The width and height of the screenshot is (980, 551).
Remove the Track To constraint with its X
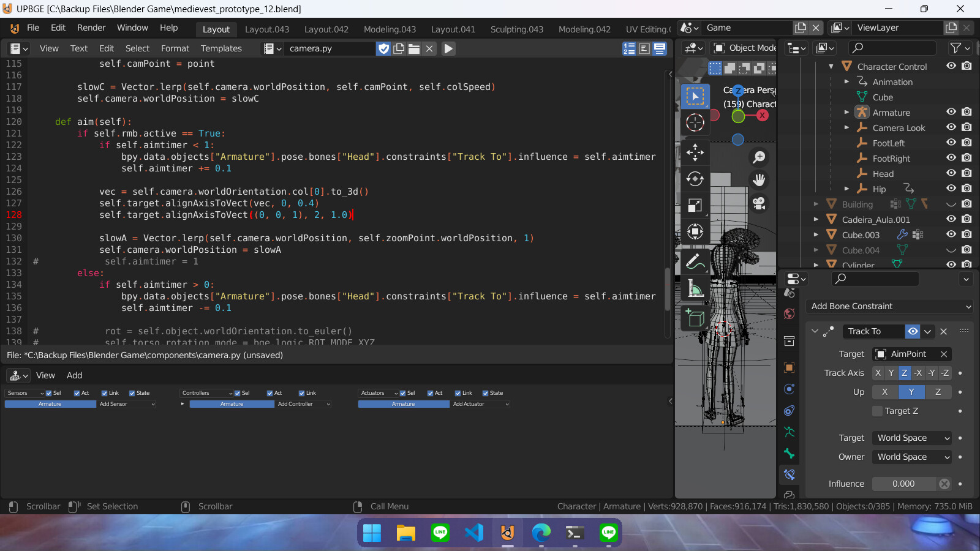point(944,331)
